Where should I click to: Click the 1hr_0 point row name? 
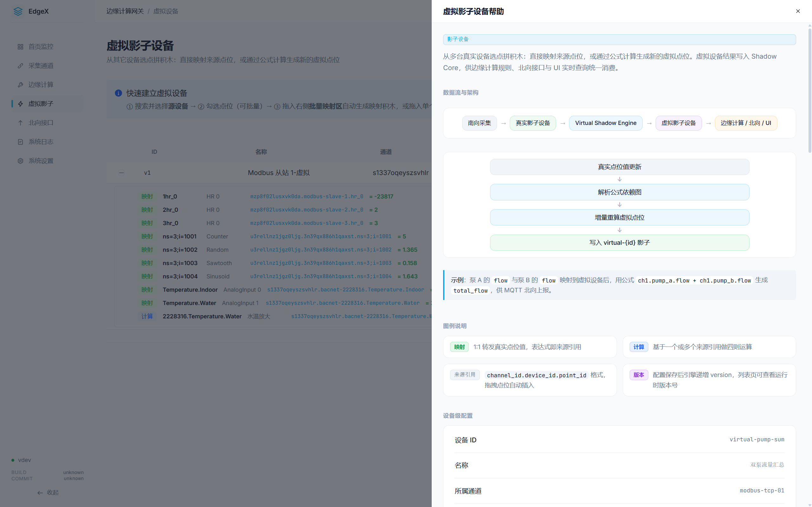pos(170,197)
